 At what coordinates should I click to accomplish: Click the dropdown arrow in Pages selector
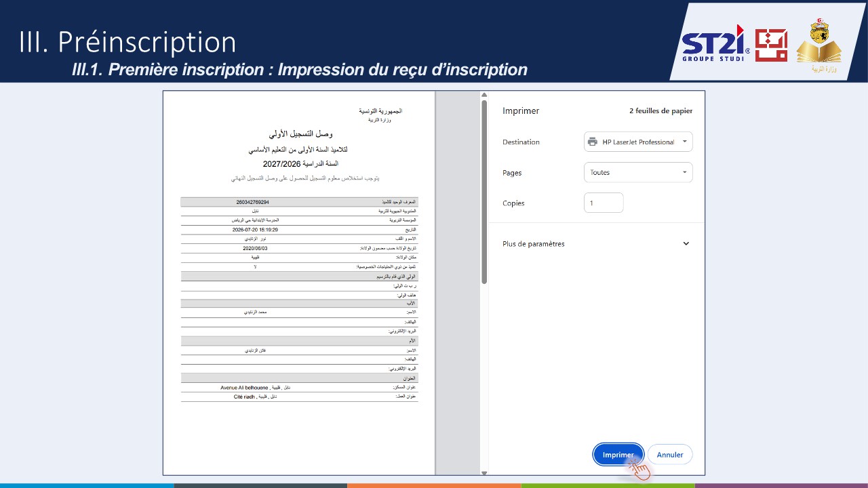[x=684, y=172]
